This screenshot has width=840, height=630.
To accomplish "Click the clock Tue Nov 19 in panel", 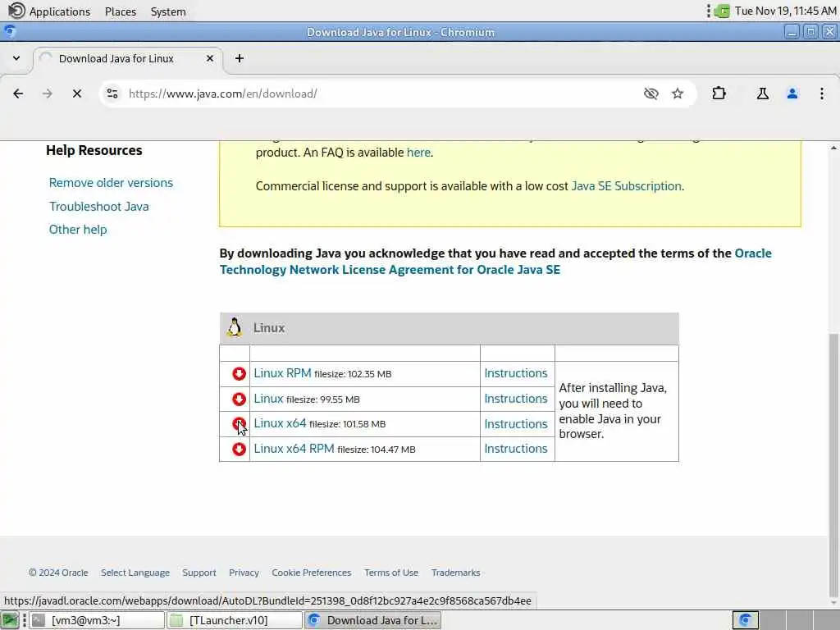I will (x=785, y=11).
